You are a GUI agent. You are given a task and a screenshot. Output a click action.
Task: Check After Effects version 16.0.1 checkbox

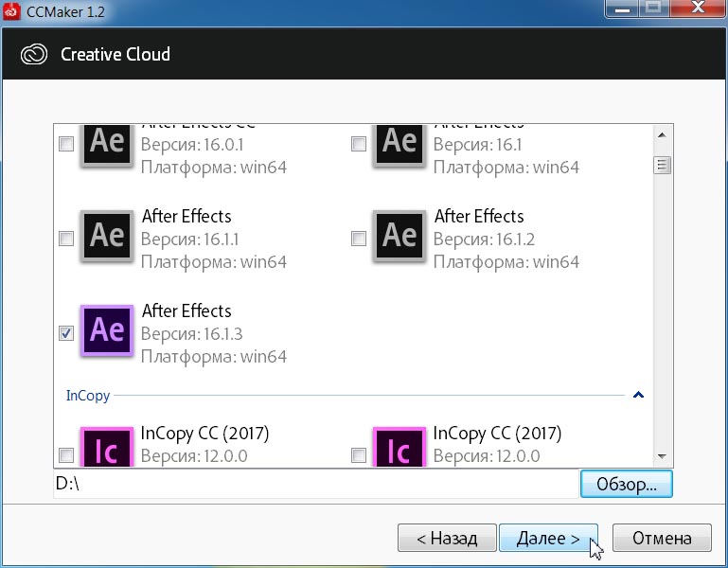[66, 144]
